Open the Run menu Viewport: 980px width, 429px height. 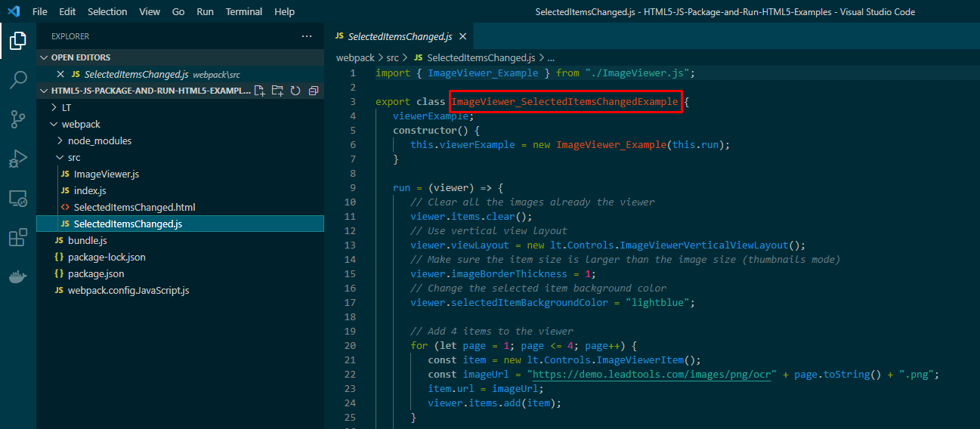(205, 12)
